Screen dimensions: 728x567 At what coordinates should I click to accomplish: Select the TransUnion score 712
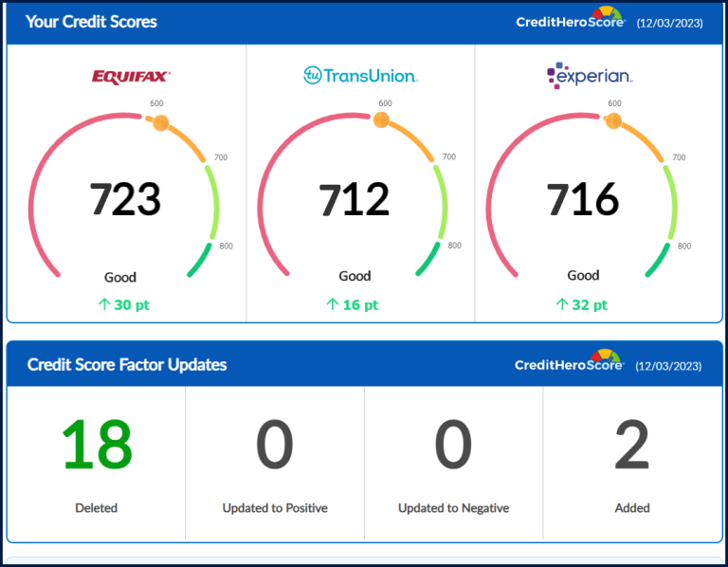(x=354, y=200)
